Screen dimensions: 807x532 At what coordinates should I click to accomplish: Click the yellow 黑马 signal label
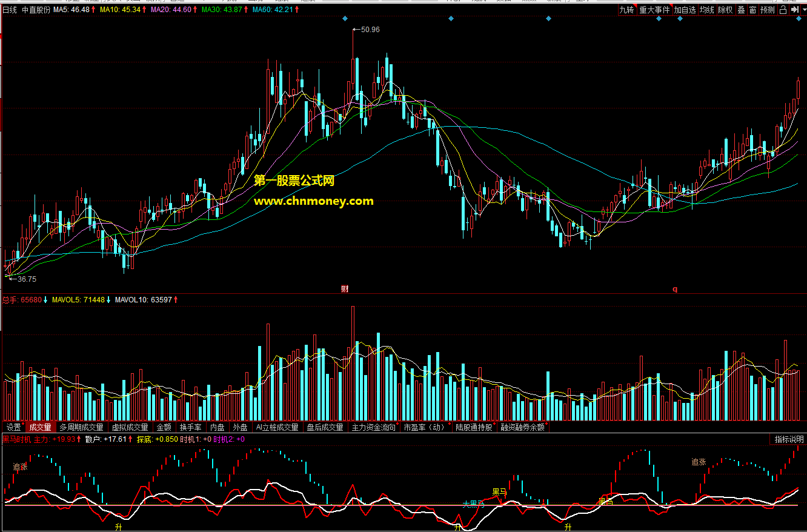point(499,491)
